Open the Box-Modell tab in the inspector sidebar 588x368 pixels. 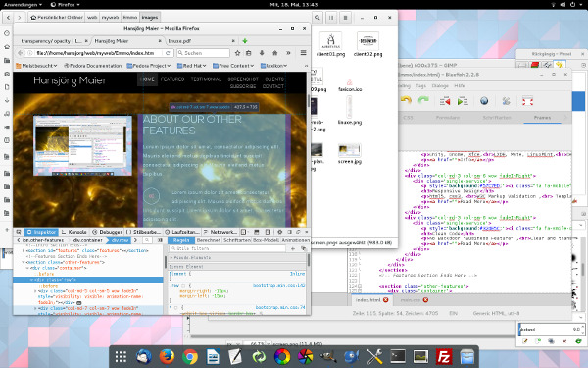[266, 240]
